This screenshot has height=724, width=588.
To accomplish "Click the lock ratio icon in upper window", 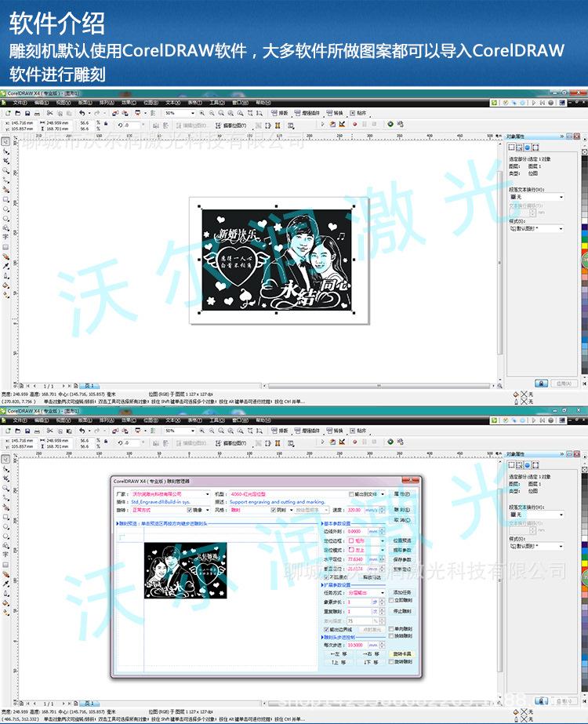I will pos(106,124).
